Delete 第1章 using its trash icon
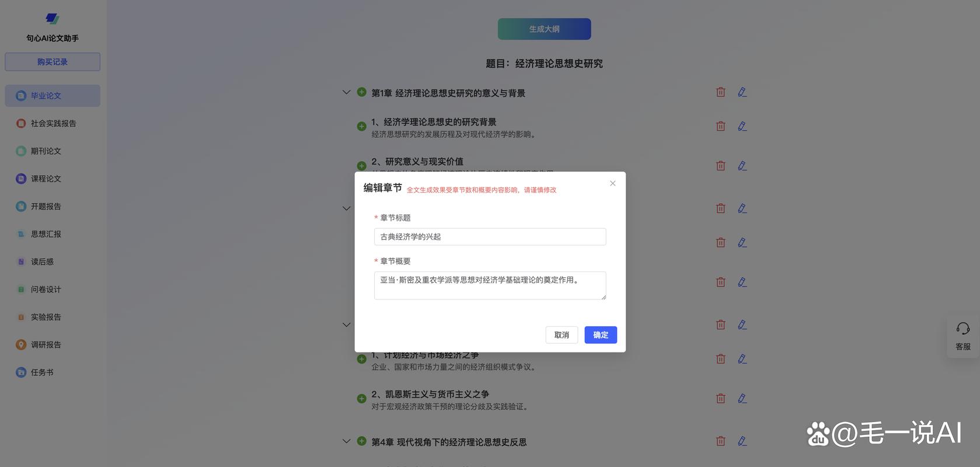This screenshot has width=980, height=467. click(721, 92)
